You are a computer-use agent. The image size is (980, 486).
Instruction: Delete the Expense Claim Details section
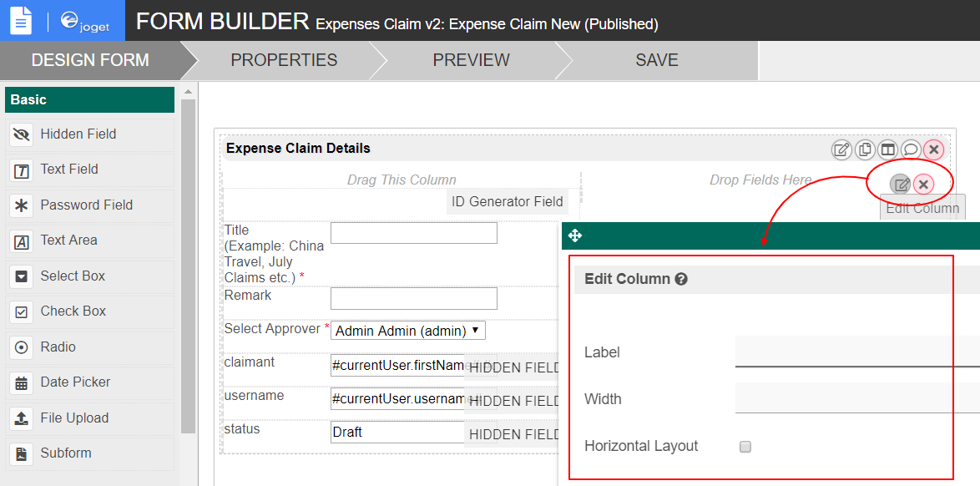coord(934,150)
